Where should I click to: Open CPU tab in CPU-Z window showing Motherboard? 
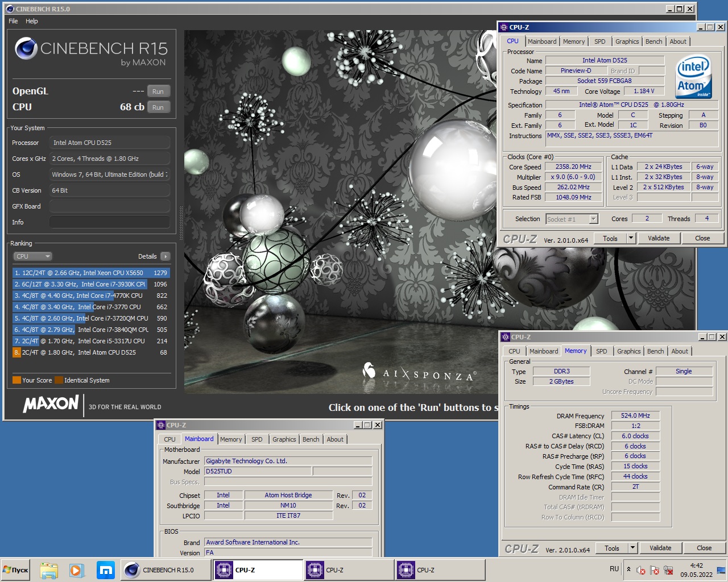click(170, 439)
